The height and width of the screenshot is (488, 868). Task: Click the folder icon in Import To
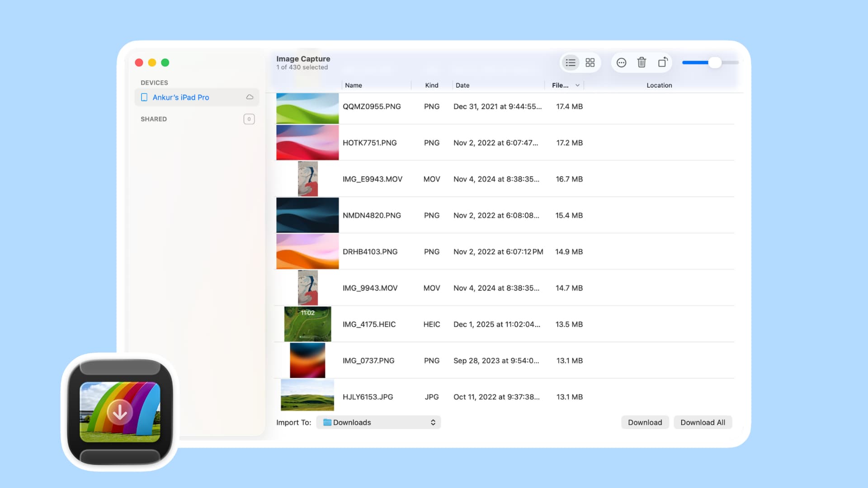point(327,422)
